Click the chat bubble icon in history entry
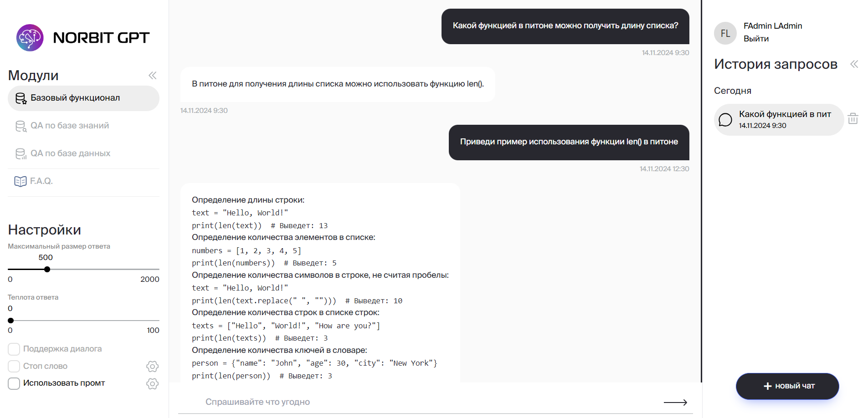Screen dimensions: 868x418 [725, 120]
